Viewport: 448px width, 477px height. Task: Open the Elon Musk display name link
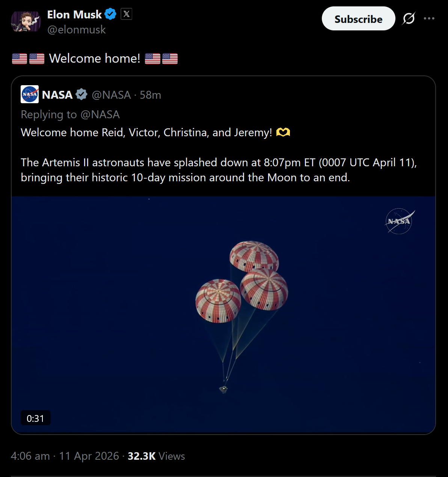(74, 15)
